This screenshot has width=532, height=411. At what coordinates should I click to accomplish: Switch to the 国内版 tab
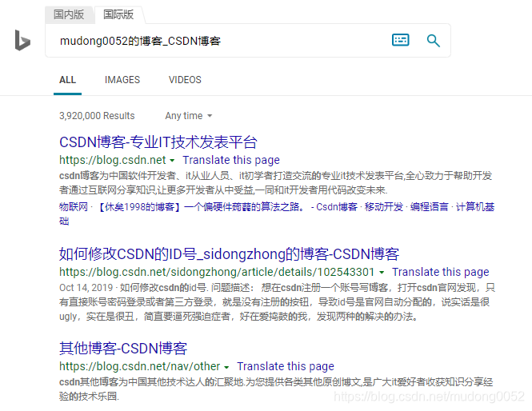click(70, 14)
